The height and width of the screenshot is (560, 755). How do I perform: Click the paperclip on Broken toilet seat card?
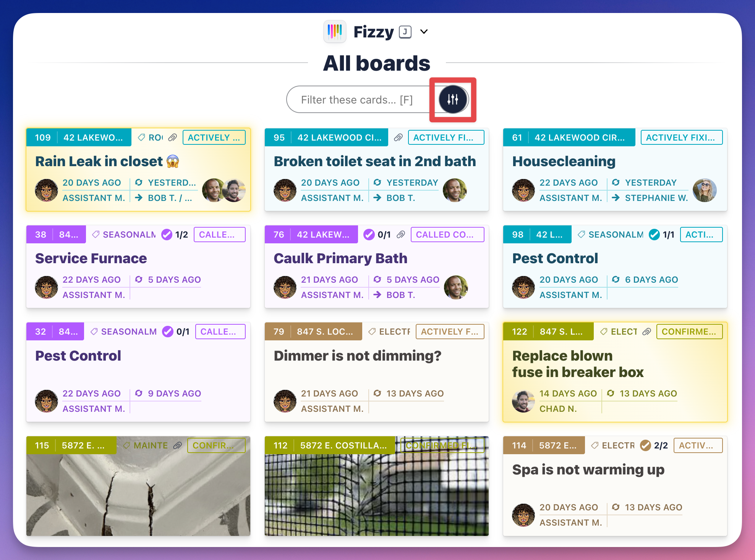[398, 137]
